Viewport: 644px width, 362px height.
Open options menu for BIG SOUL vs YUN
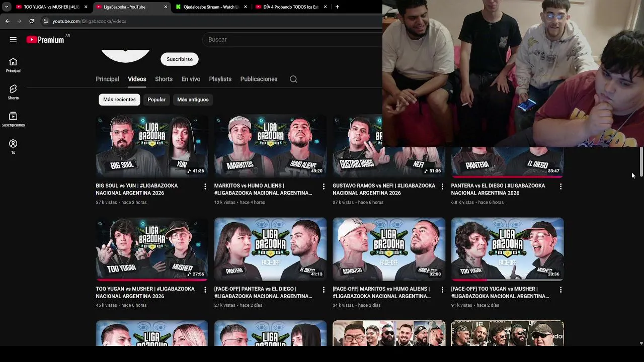205,187
